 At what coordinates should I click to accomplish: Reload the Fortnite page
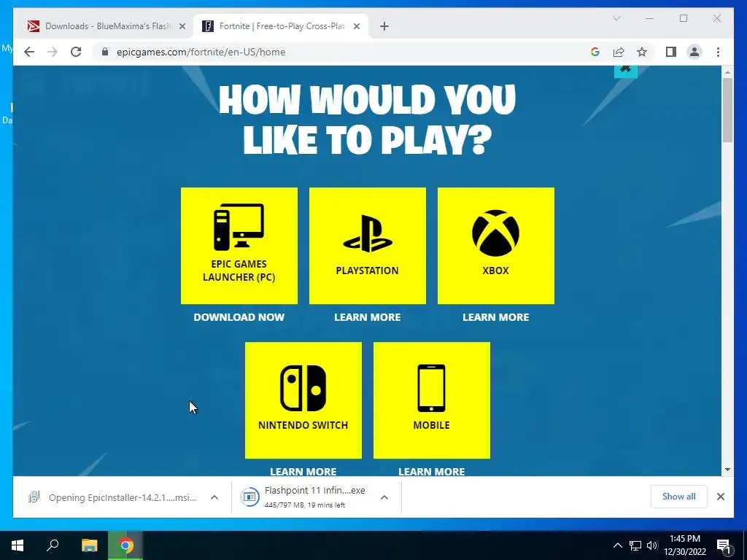click(x=76, y=52)
